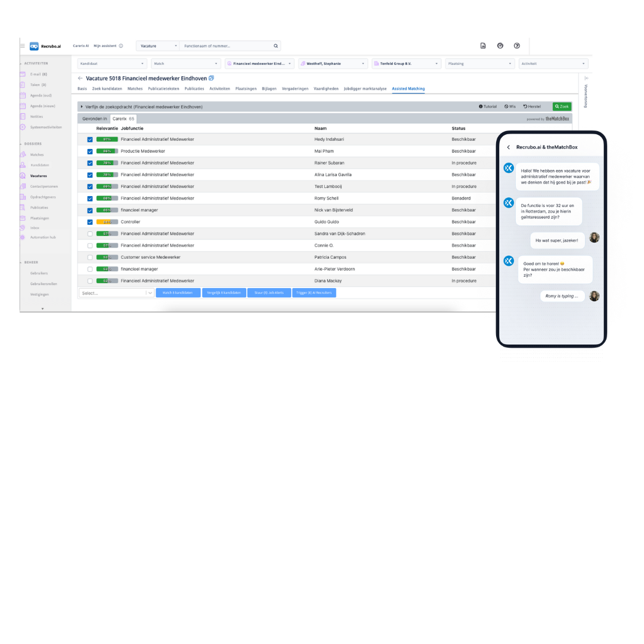Open the help question mark icon
The height and width of the screenshot is (644, 644).
(517, 46)
